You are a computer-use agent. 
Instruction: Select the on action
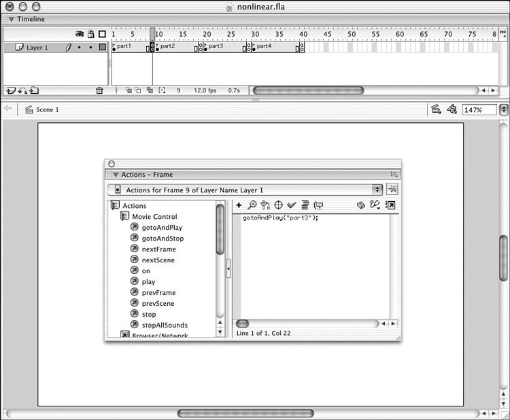(146, 270)
